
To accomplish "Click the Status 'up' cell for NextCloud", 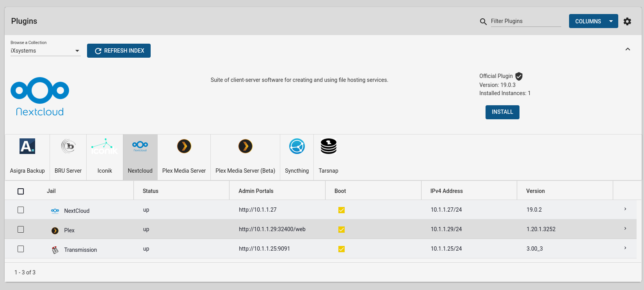I will tap(146, 210).
